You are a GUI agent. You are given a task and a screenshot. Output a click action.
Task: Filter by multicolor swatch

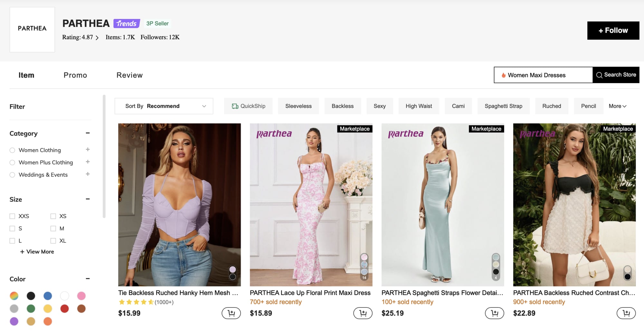click(14, 296)
